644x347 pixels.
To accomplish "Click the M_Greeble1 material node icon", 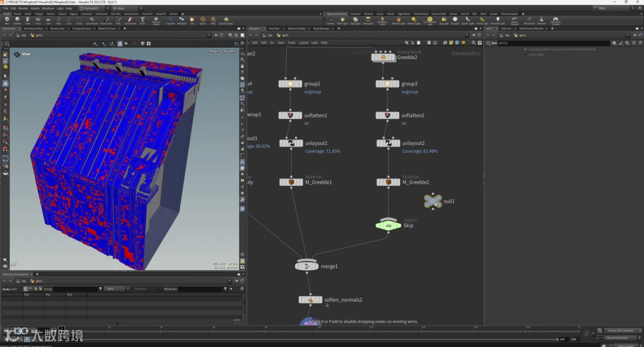I will pos(291,182).
